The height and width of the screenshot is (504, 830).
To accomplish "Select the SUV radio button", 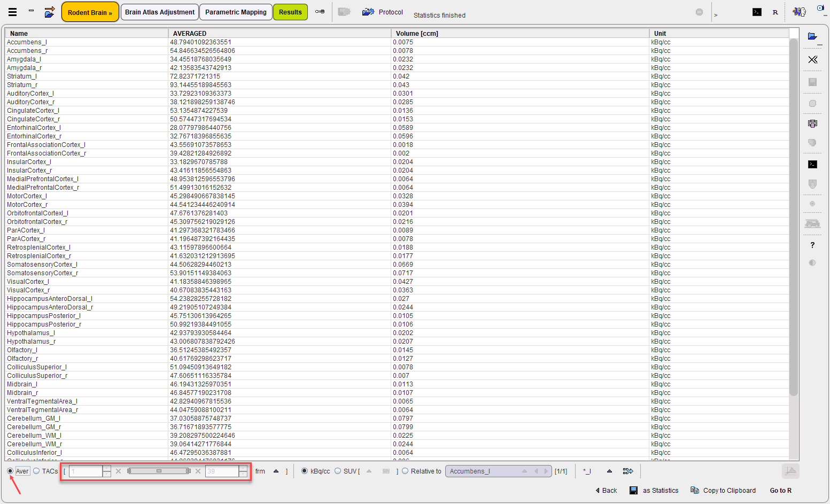I will click(338, 471).
